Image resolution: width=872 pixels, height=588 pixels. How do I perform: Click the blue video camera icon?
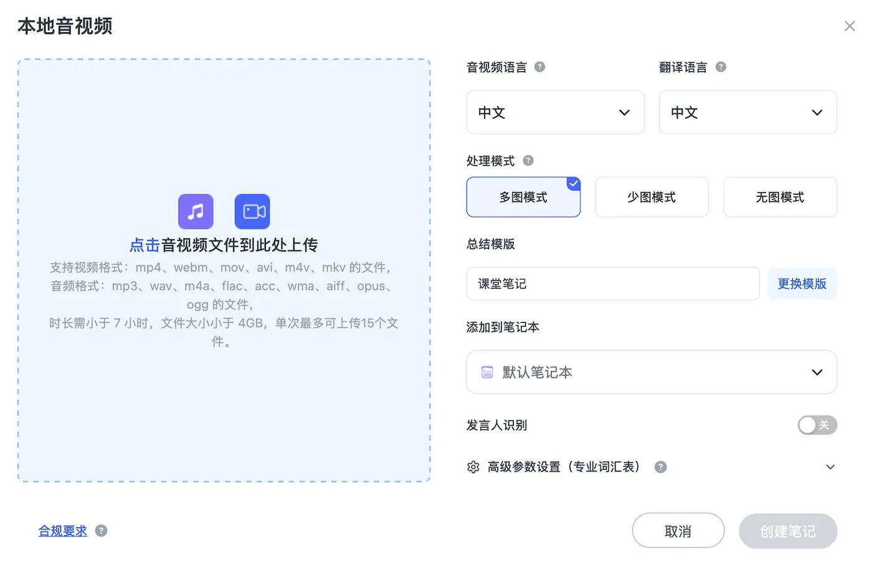pos(252,212)
